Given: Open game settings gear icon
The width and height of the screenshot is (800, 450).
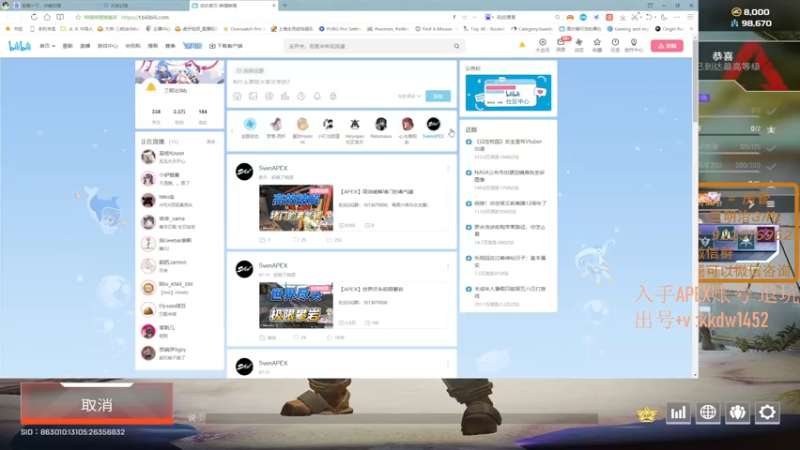Looking at the screenshot, I should (x=767, y=412).
